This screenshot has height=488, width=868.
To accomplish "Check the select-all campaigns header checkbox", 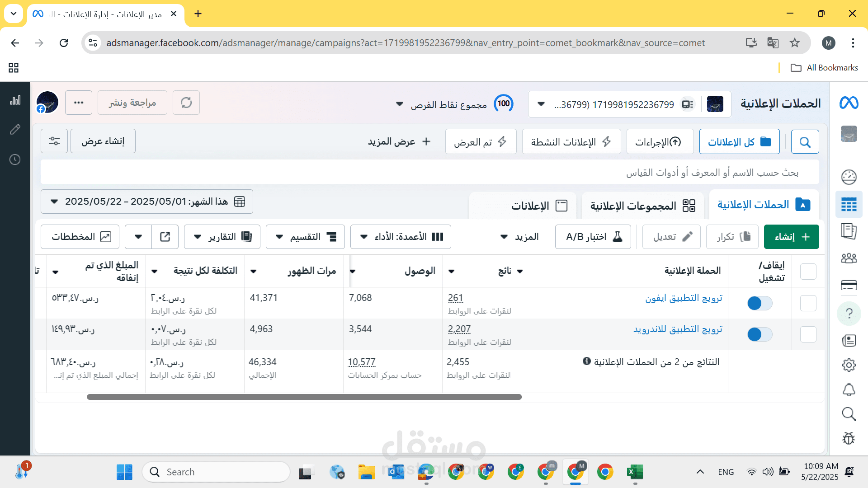I will [x=808, y=272].
